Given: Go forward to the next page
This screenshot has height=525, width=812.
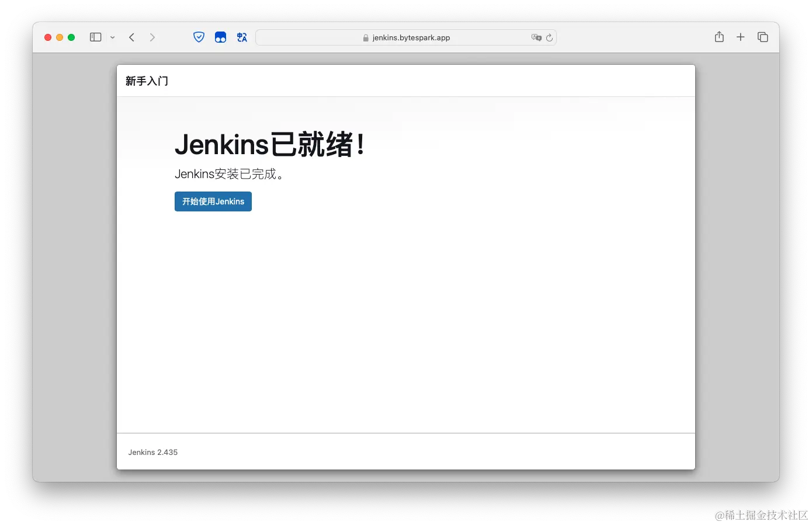Looking at the screenshot, I should pyautogui.click(x=152, y=37).
